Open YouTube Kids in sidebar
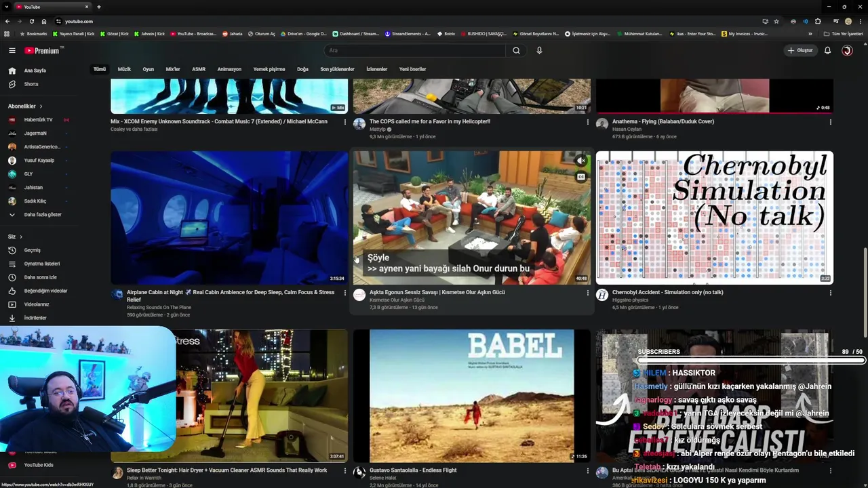The width and height of the screenshot is (868, 488). click(38, 465)
